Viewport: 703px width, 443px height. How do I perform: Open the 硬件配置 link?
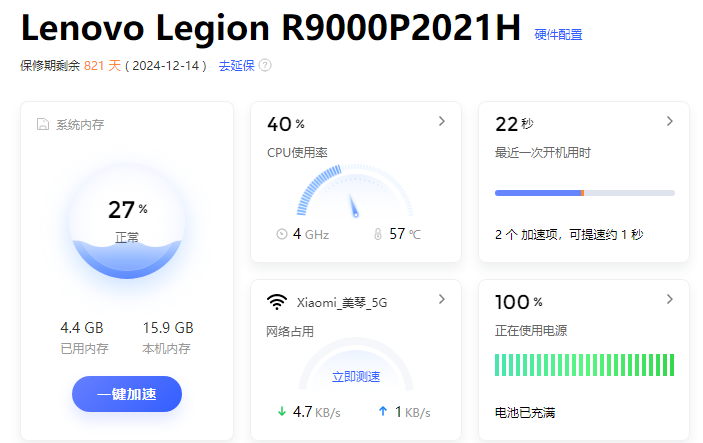[558, 35]
